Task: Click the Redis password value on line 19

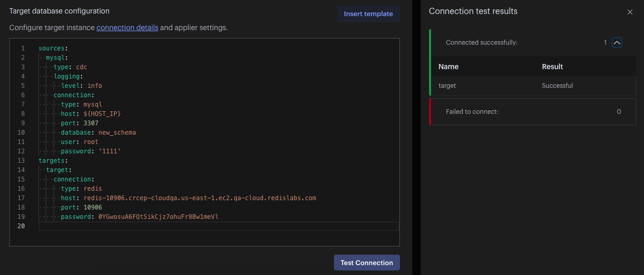Action: coord(158,217)
